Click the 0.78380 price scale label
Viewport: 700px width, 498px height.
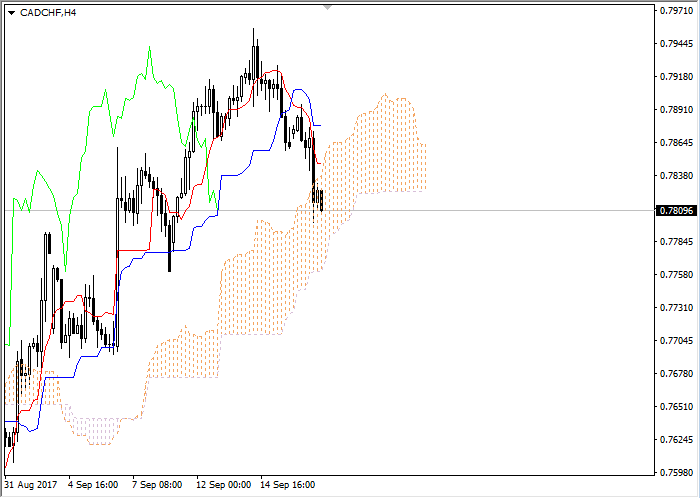click(676, 176)
